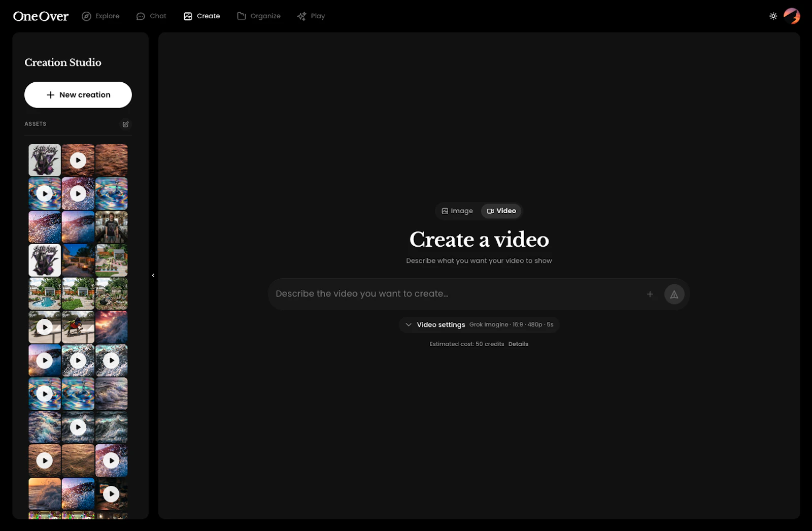Select the Video mode tab
The width and height of the screenshot is (812, 531).
coord(501,211)
